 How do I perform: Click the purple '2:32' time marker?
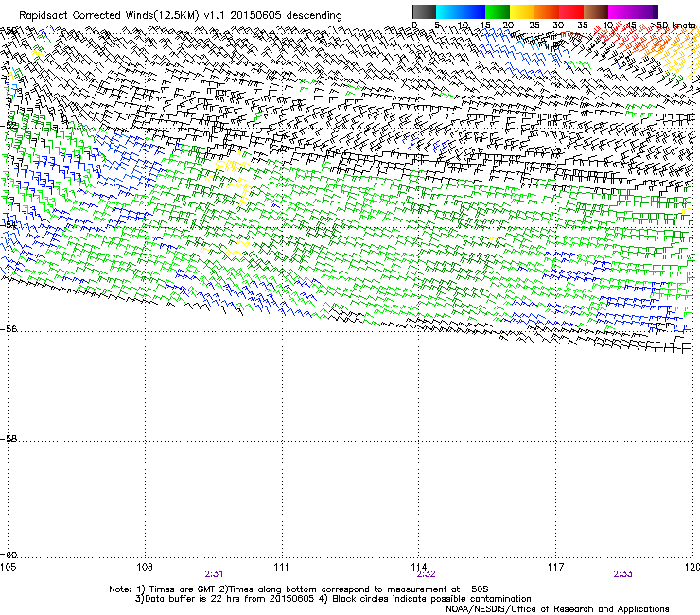click(x=426, y=574)
